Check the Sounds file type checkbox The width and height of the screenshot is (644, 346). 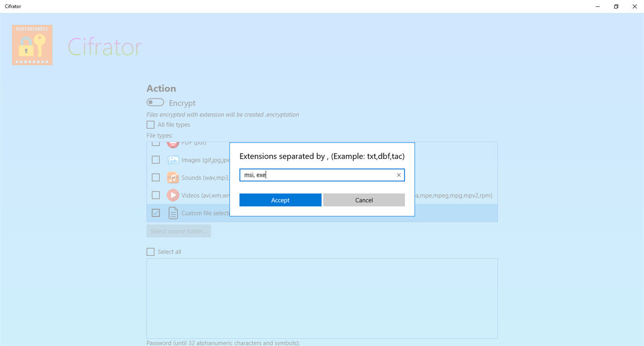[156, 177]
